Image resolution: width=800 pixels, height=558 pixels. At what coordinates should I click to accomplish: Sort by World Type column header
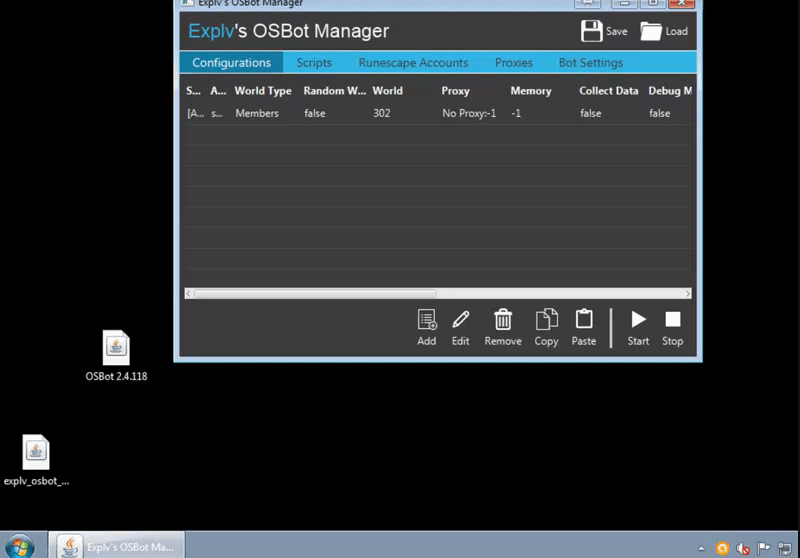tap(263, 91)
